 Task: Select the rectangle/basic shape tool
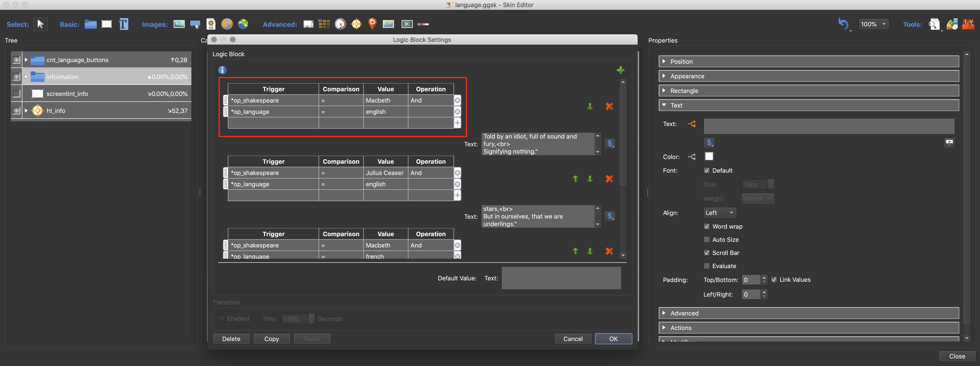107,24
